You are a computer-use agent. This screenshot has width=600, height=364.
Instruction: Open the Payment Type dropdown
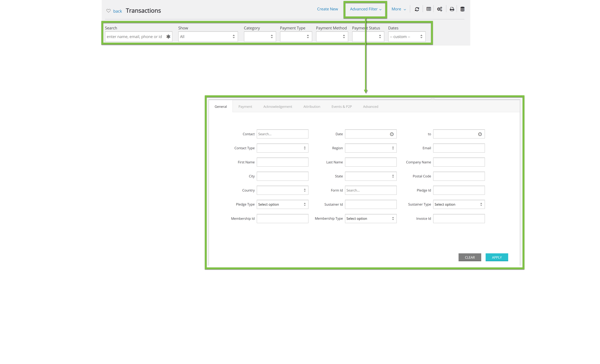(x=296, y=36)
